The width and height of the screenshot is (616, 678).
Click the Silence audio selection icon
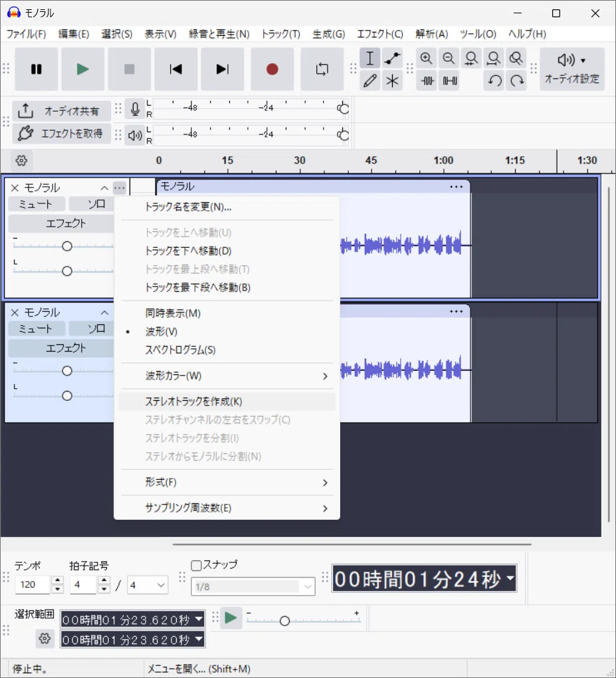pos(450,81)
